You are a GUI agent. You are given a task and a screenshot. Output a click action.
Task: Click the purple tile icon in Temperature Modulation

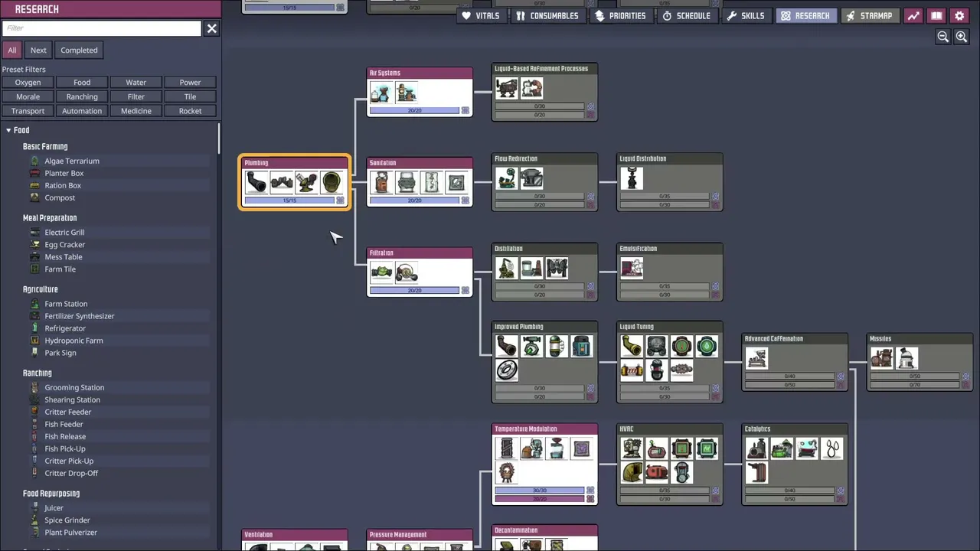point(582,448)
